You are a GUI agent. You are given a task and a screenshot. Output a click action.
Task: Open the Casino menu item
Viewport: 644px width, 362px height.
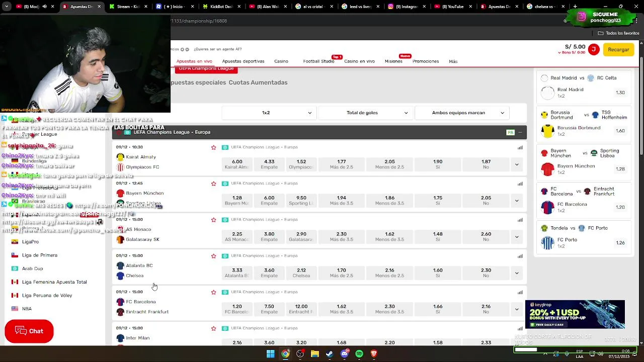[281, 61]
